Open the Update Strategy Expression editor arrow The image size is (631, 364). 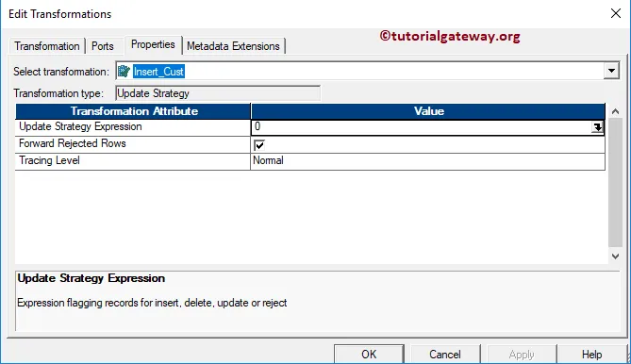coord(598,127)
